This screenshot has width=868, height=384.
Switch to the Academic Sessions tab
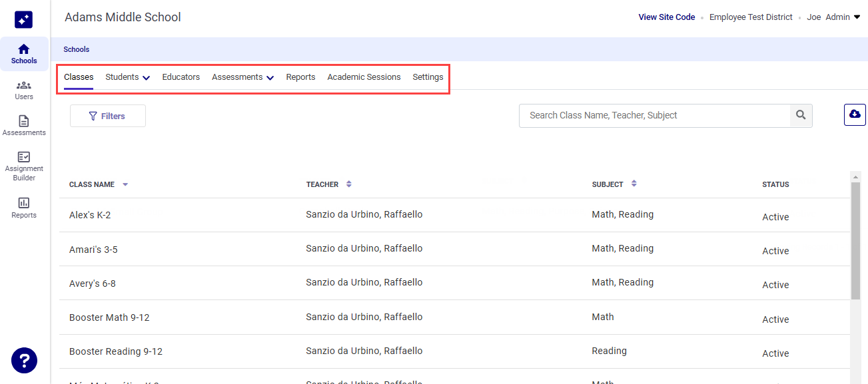[x=364, y=77]
